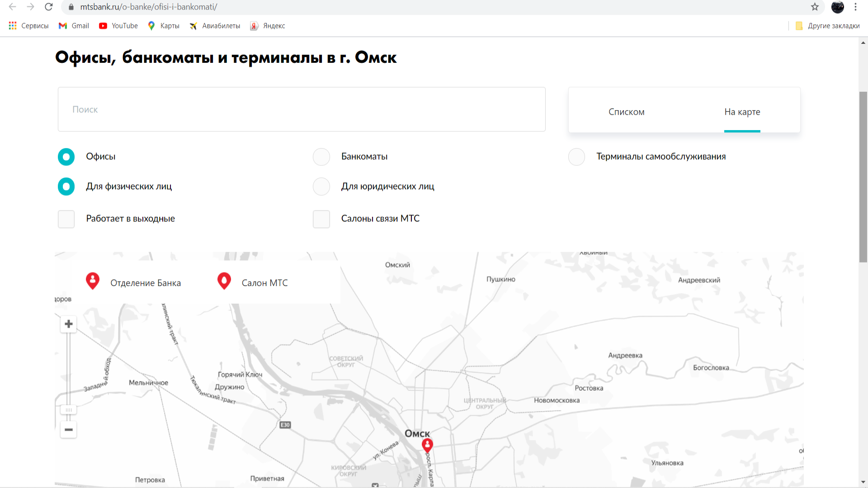Open Chrome three-dot menu
Viewport: 868px width, 488px height.
coord(855,7)
